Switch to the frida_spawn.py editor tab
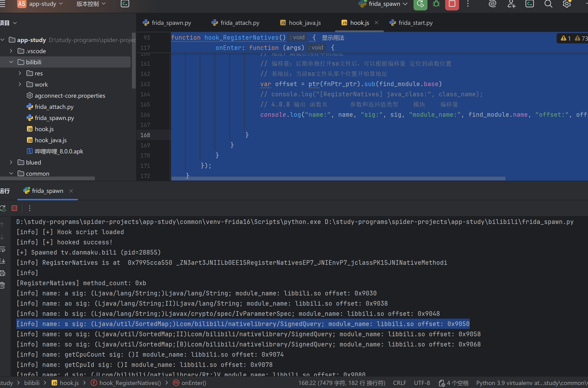588x388 pixels. coord(167,23)
